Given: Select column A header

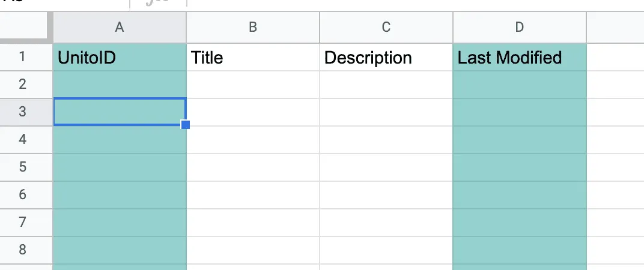Looking at the screenshot, I should (x=120, y=27).
